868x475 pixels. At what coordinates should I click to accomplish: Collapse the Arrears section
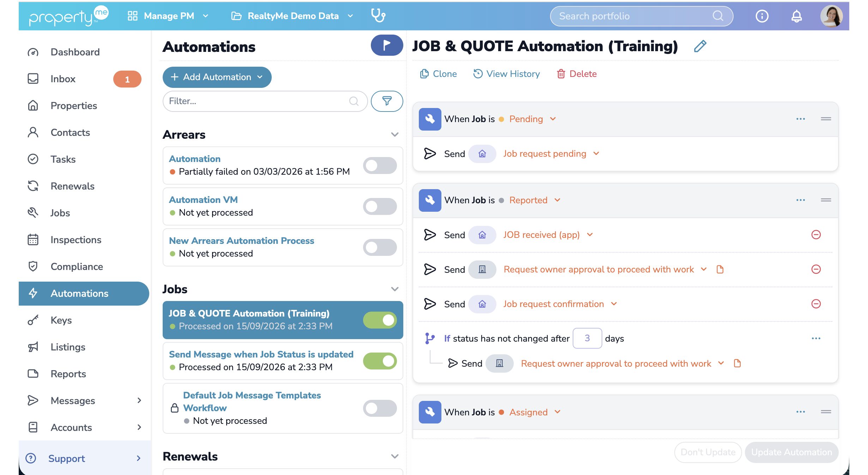[394, 134]
